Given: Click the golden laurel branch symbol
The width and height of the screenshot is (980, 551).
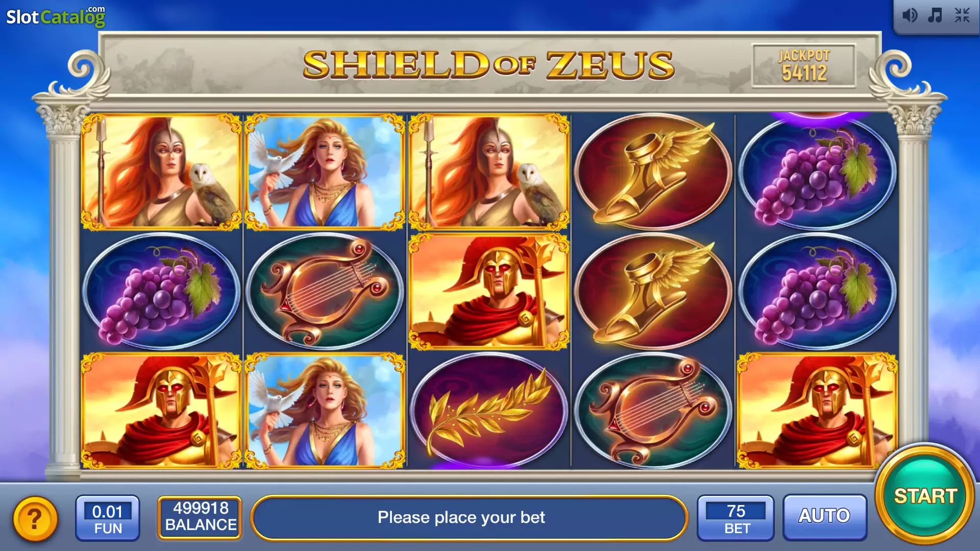Looking at the screenshot, I should point(489,411).
